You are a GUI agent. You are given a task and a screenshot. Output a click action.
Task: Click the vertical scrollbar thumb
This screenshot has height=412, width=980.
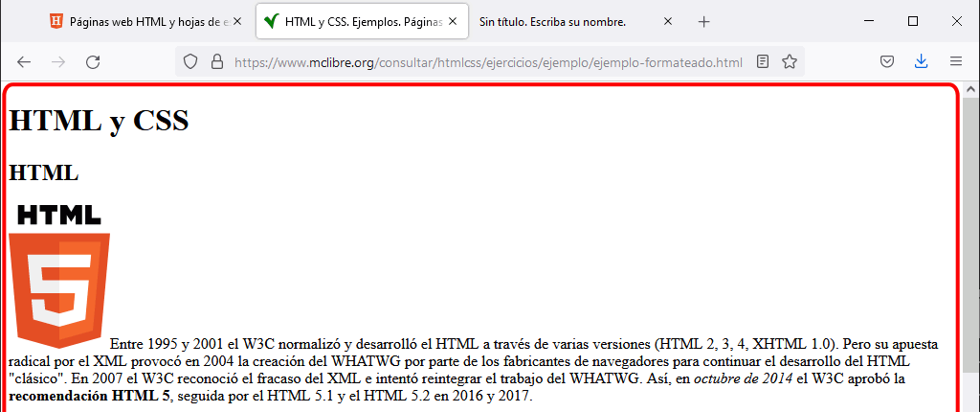tap(970, 238)
